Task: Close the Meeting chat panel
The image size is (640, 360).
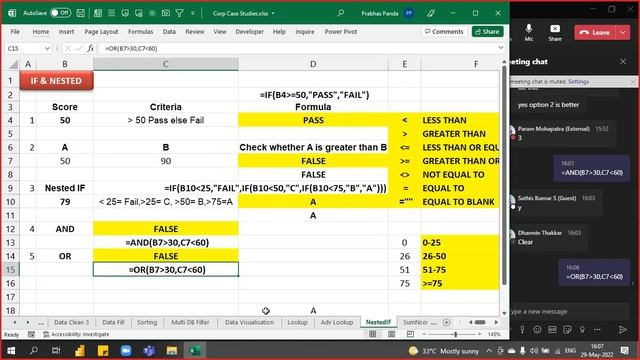Action: coord(623,62)
